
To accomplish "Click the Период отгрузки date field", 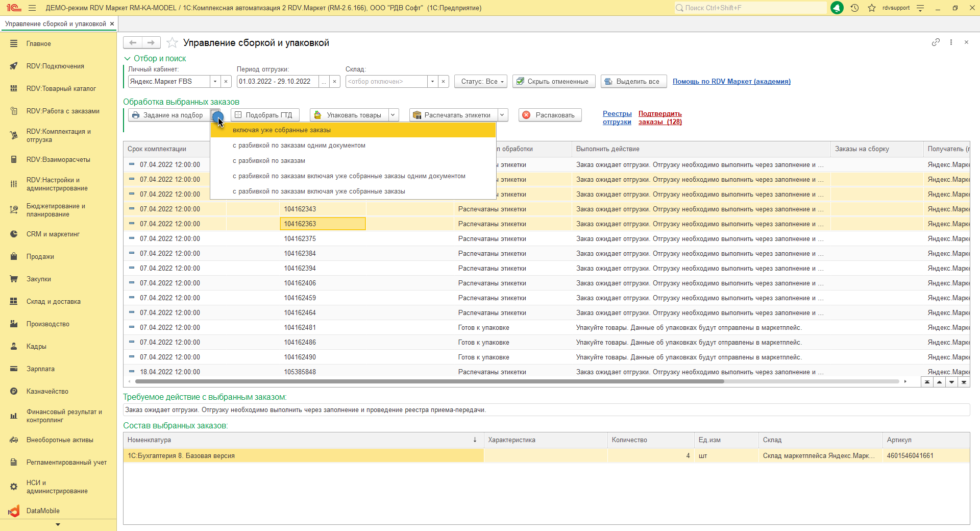I will [x=278, y=82].
